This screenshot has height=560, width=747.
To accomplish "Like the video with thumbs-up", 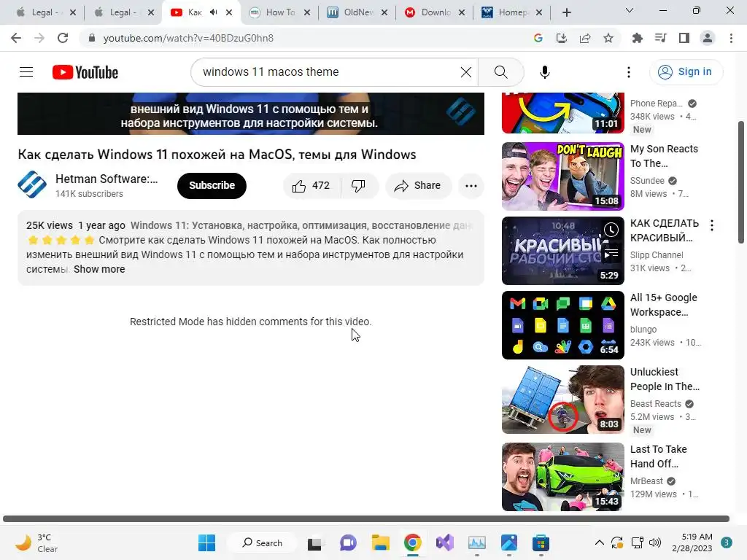I will 311,185.
